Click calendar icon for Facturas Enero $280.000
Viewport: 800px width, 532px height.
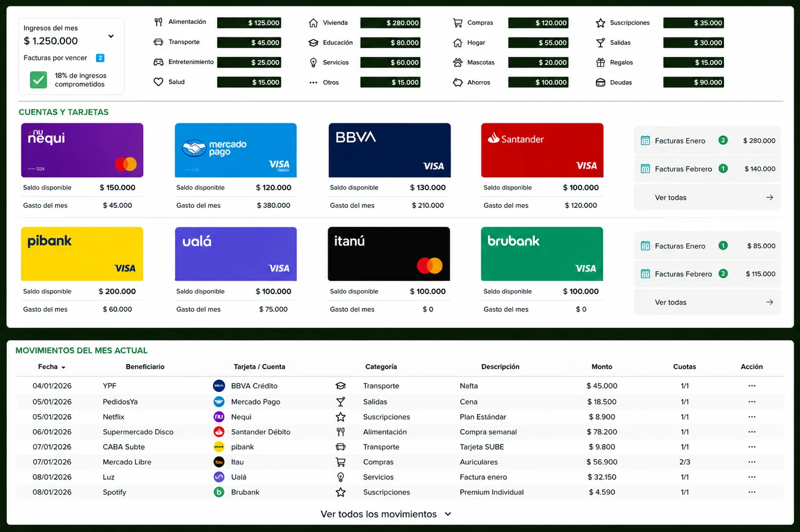645,140
